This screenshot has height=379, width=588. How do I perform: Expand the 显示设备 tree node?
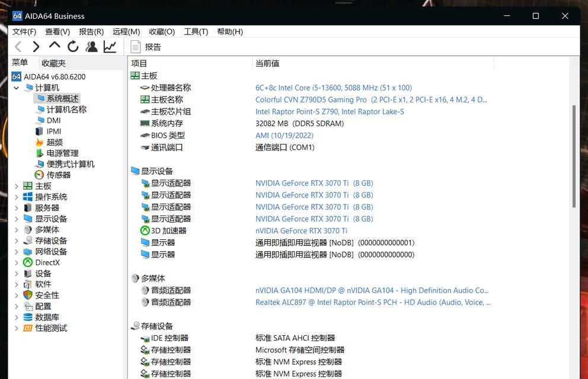(x=16, y=219)
